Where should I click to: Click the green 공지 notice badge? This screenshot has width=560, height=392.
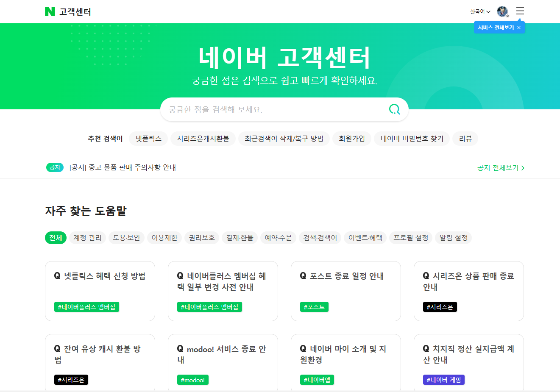pos(55,167)
